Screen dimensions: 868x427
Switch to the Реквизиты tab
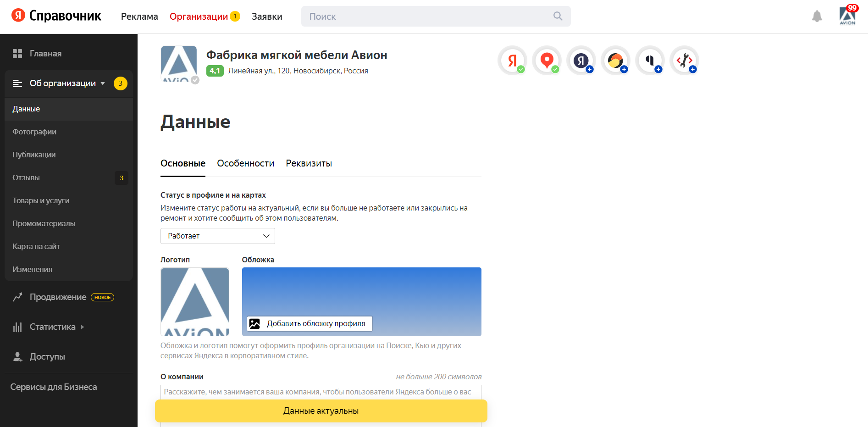(x=309, y=163)
